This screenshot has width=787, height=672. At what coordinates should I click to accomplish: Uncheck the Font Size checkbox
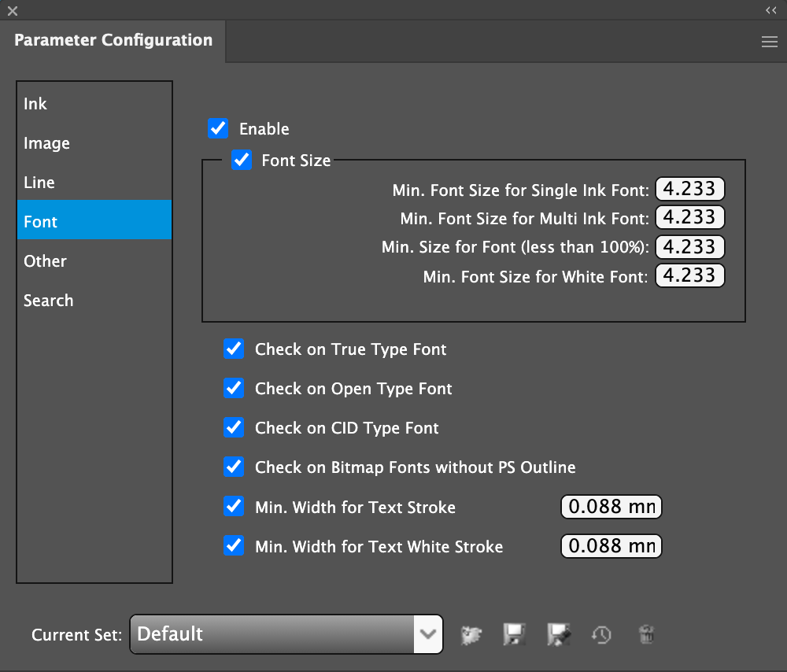click(x=241, y=161)
